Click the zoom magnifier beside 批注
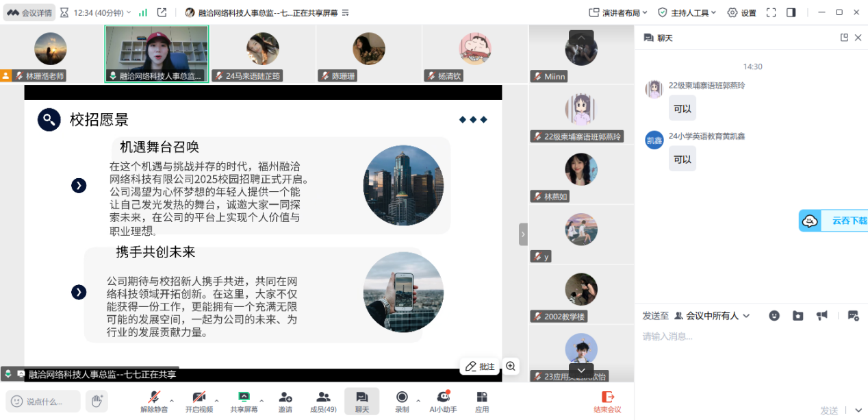868x420 pixels. click(511, 367)
